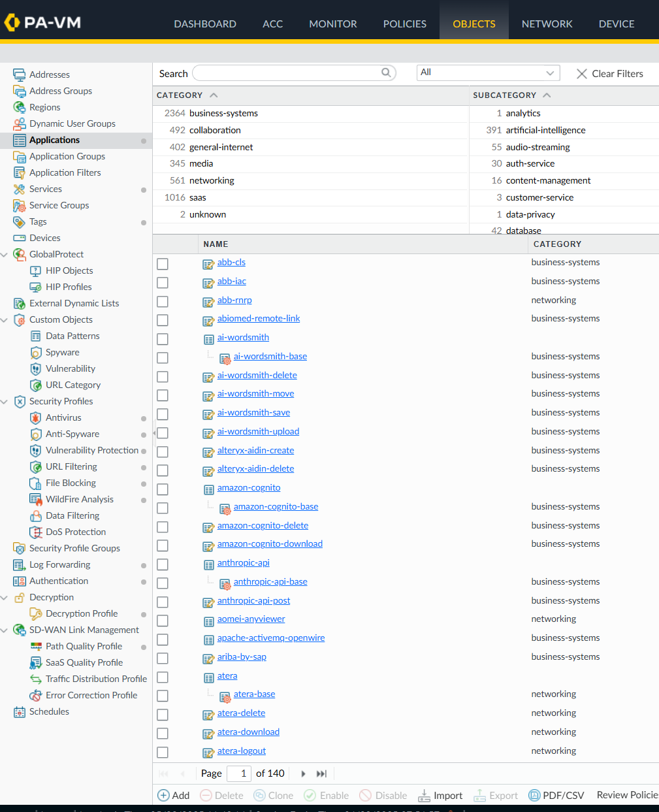Open the 'All' filter dropdown
The width and height of the screenshot is (659, 812).
click(488, 73)
